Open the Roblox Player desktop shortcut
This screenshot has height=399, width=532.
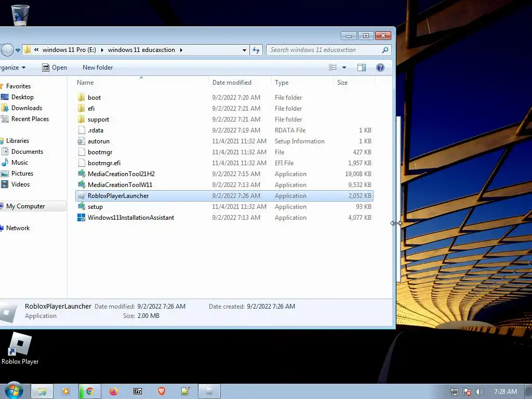[x=20, y=349]
